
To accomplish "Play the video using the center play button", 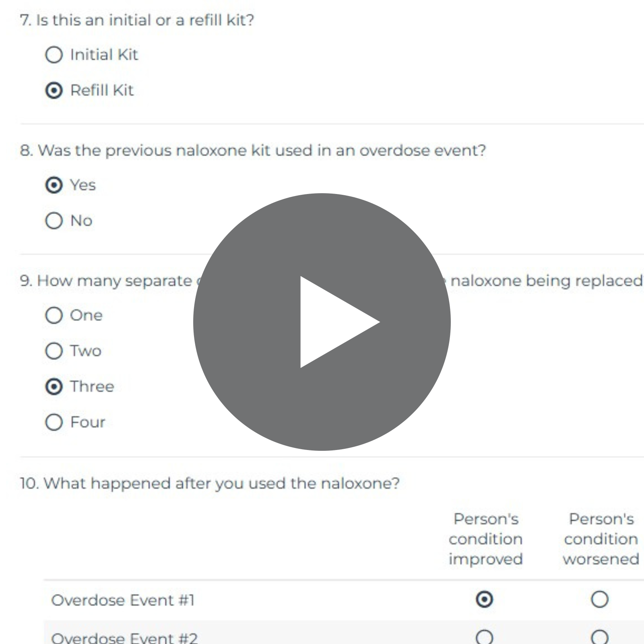I will point(322,322).
